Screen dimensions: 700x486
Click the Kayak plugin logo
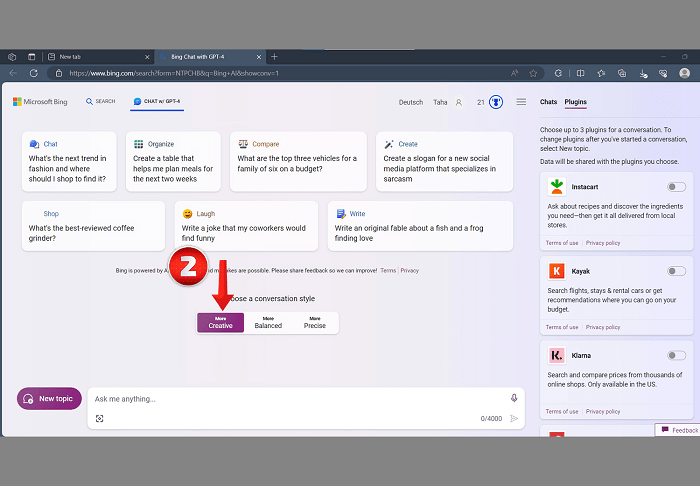point(556,271)
